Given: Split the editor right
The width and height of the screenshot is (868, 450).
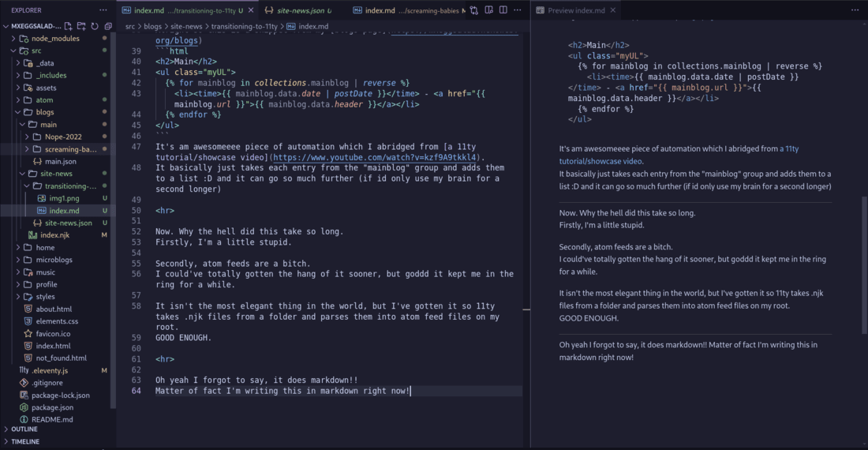Looking at the screenshot, I should pos(503,10).
